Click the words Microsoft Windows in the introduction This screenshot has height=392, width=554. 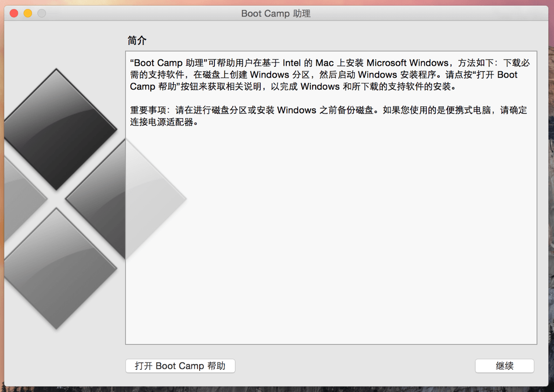click(x=407, y=63)
